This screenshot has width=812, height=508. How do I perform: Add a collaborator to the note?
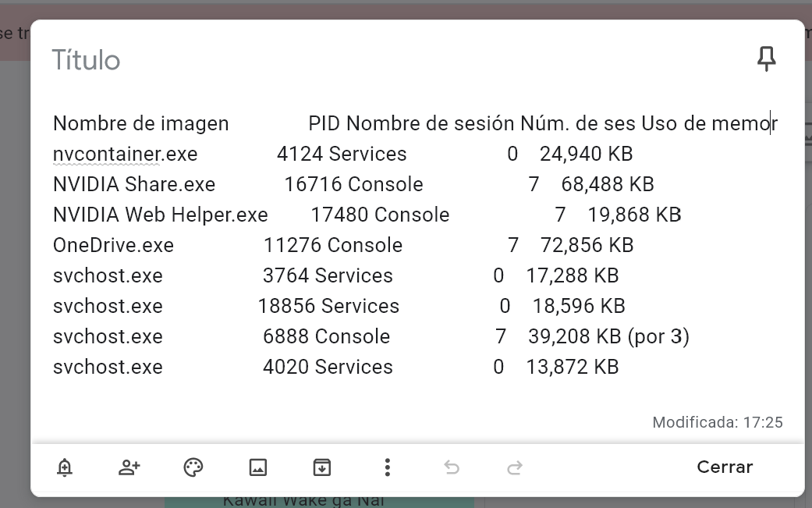129,467
